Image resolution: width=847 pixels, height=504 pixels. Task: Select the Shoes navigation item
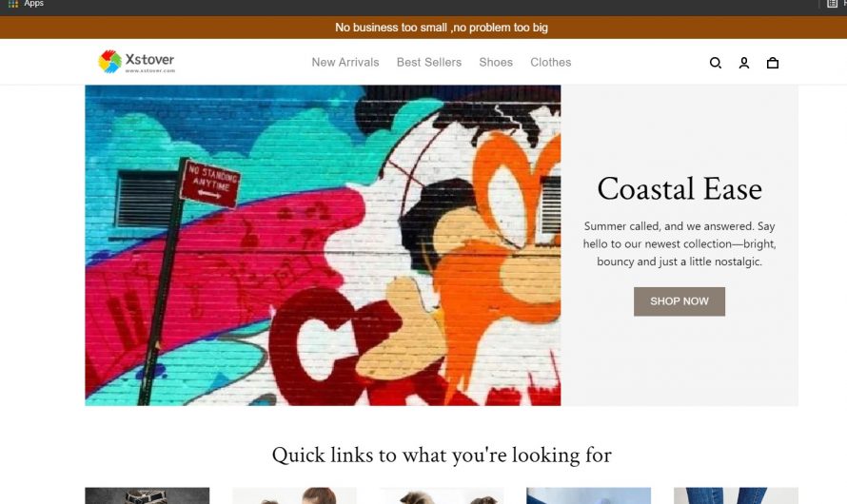tap(496, 62)
